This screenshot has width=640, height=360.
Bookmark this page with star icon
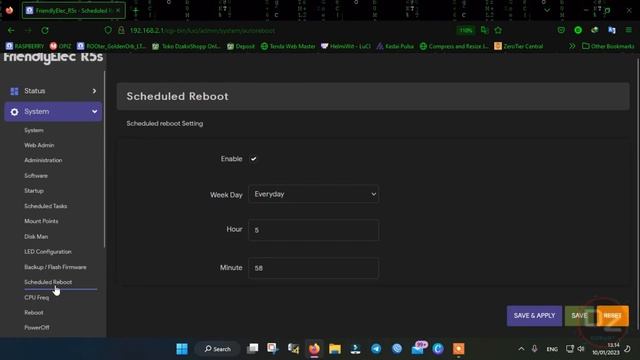(x=498, y=30)
